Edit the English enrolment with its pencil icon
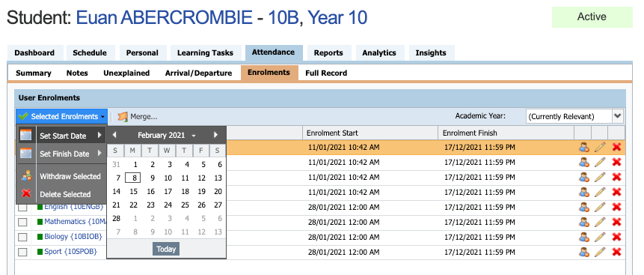The width and height of the screenshot is (644, 275). coord(600,207)
